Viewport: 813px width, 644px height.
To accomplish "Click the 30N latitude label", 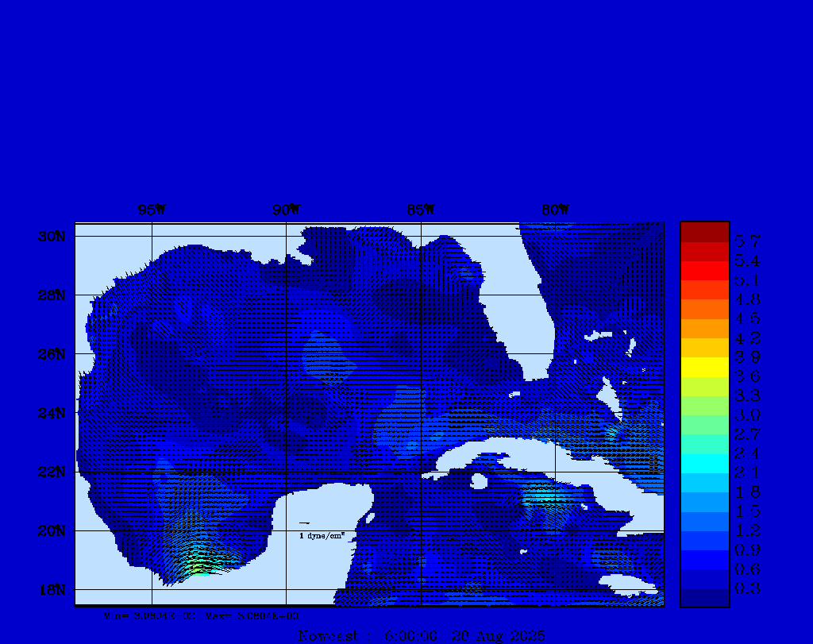I will pos(51,237).
